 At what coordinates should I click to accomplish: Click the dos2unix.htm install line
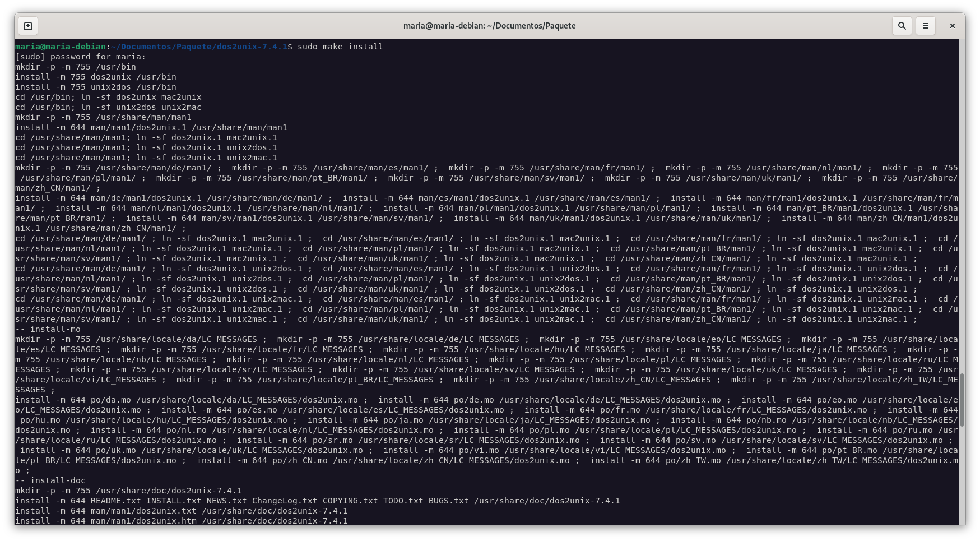point(181,521)
